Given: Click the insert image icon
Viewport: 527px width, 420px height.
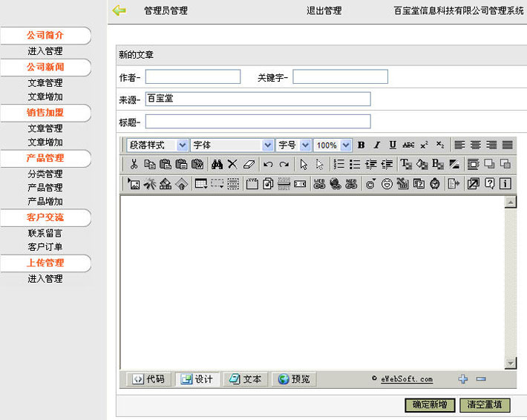Looking at the screenshot, I should (134, 184).
